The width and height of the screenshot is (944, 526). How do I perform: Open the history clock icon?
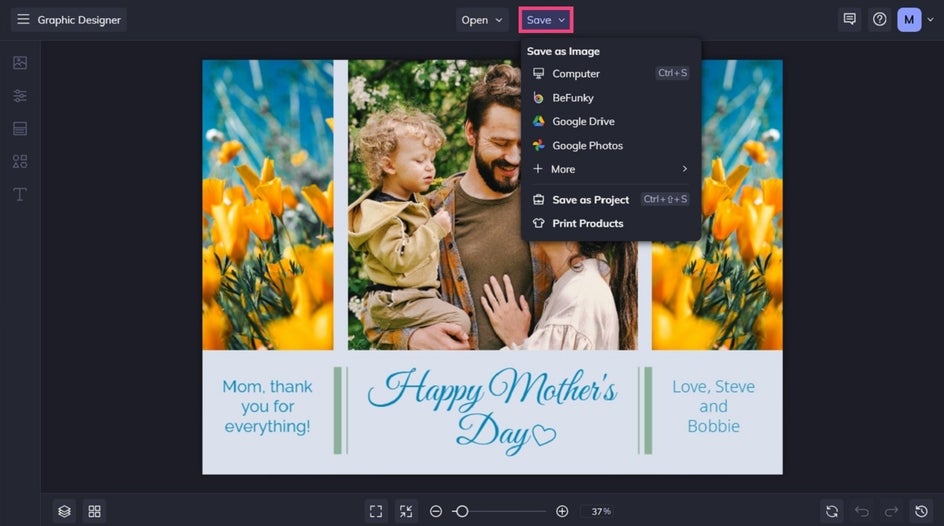click(922, 511)
